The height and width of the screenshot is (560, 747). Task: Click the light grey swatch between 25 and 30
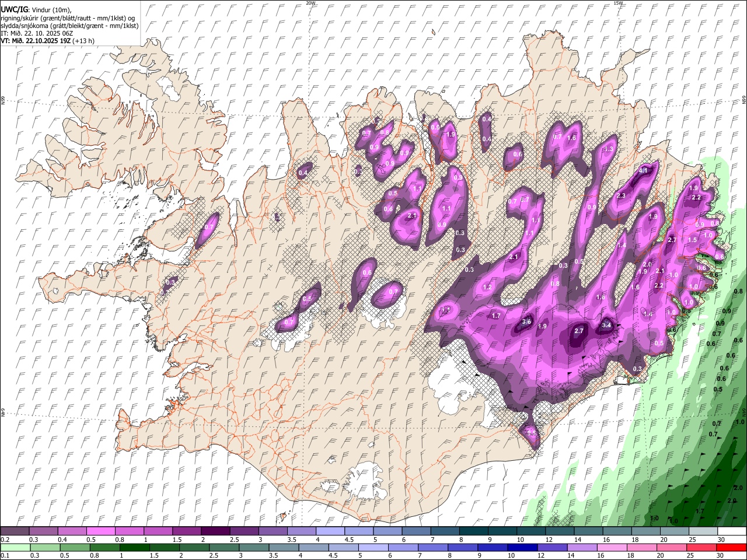[x=704, y=531]
